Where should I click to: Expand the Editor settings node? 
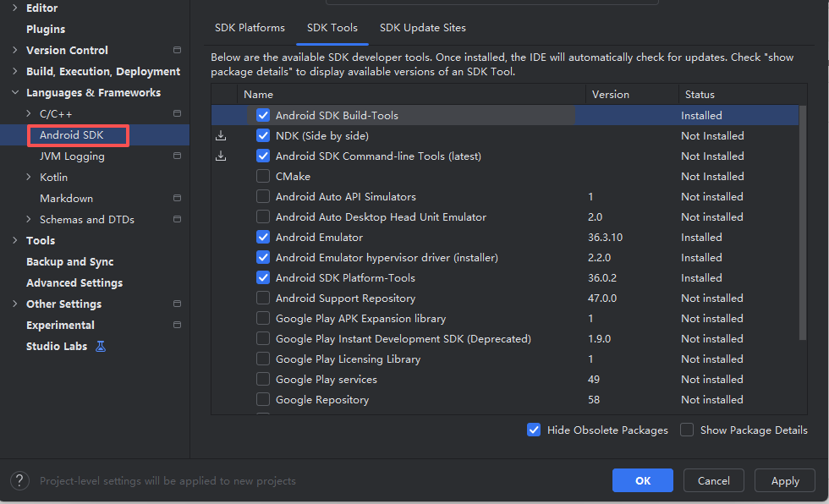pyautogui.click(x=15, y=8)
